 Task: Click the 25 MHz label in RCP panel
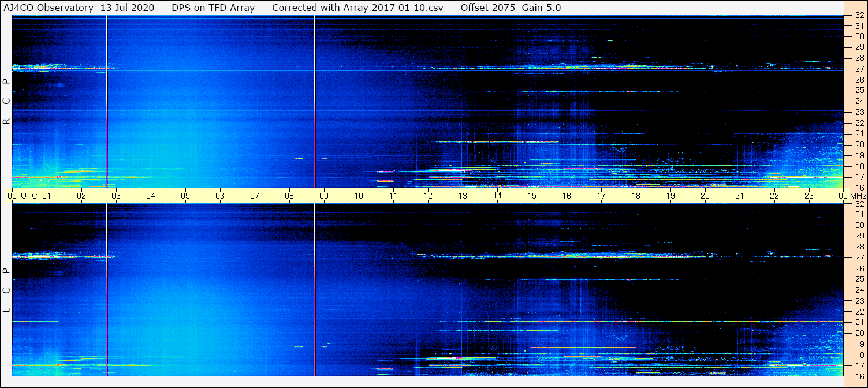tap(859, 90)
